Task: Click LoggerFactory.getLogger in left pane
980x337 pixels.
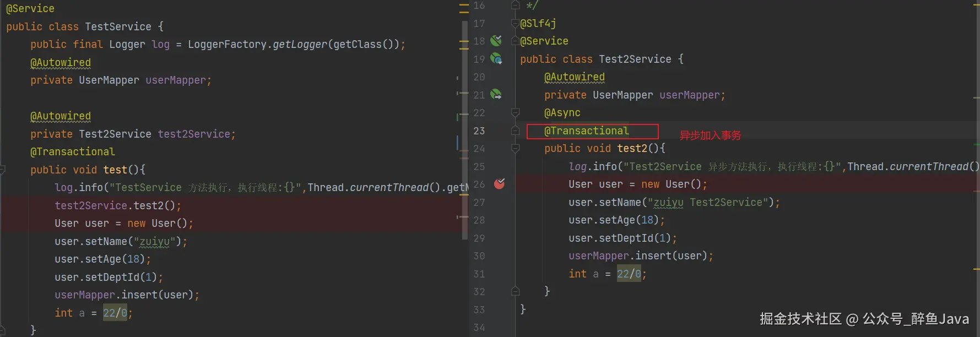Action: coord(257,44)
